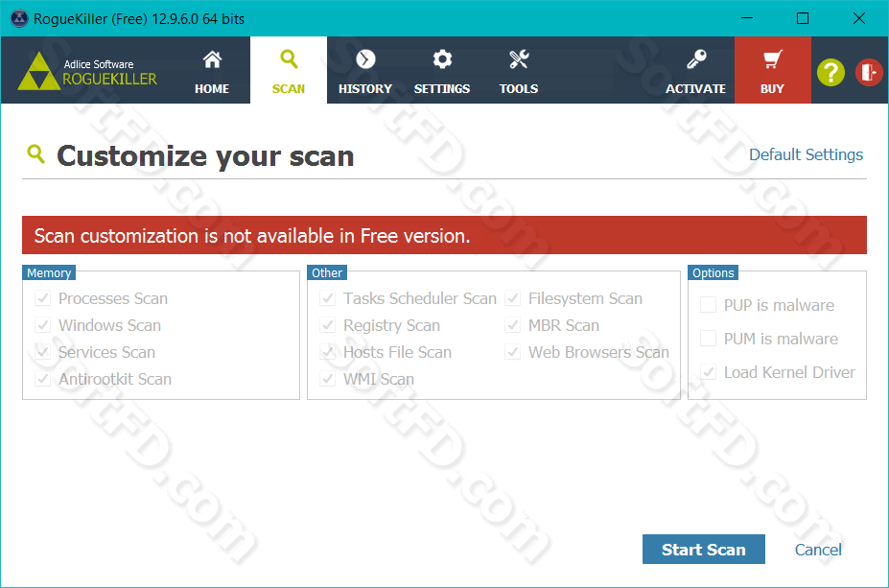Close the RogueKiller window

click(x=859, y=18)
